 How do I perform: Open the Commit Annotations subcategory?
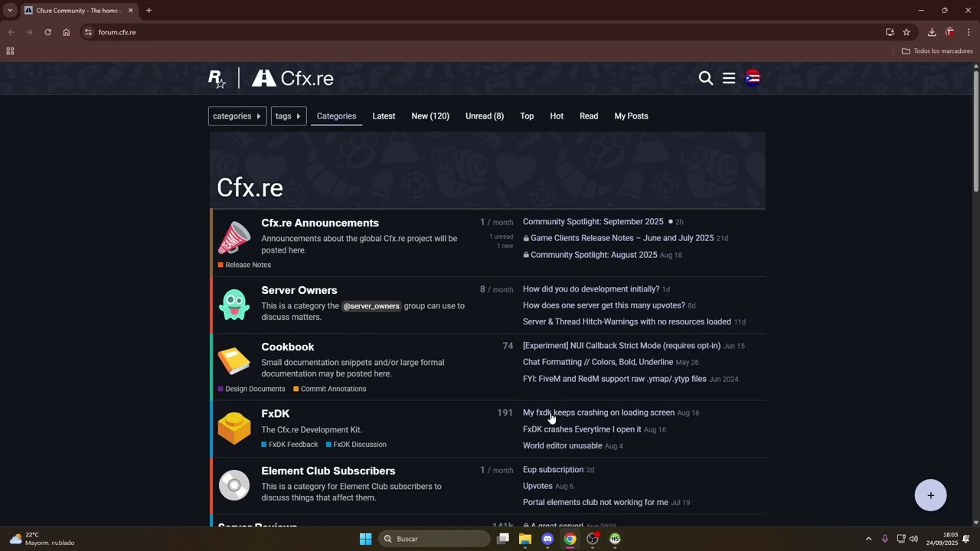coord(330,389)
